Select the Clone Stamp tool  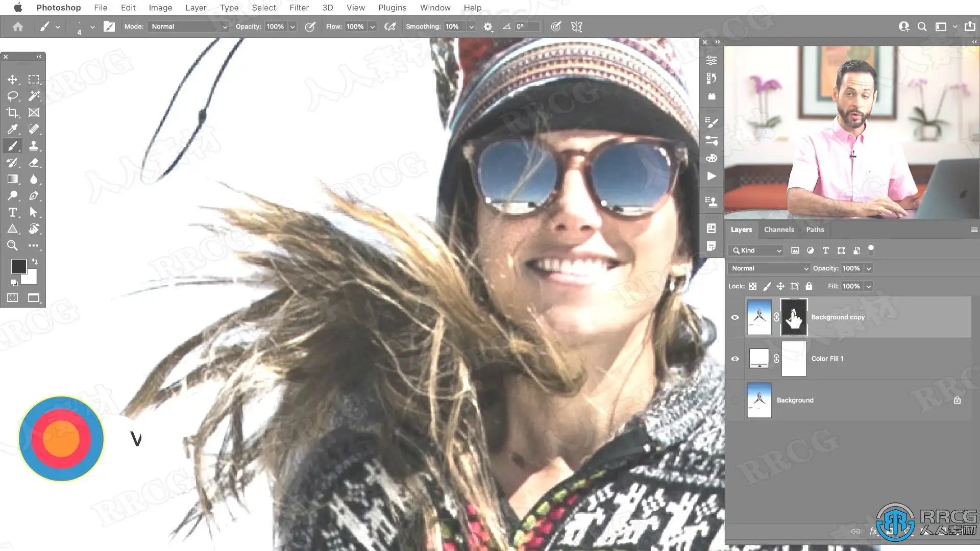tap(34, 146)
